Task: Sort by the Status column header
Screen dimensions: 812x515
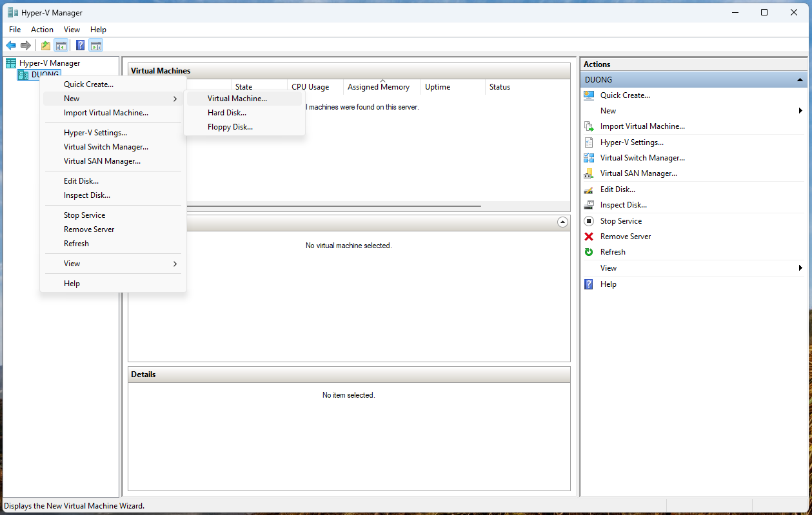Action: point(528,87)
